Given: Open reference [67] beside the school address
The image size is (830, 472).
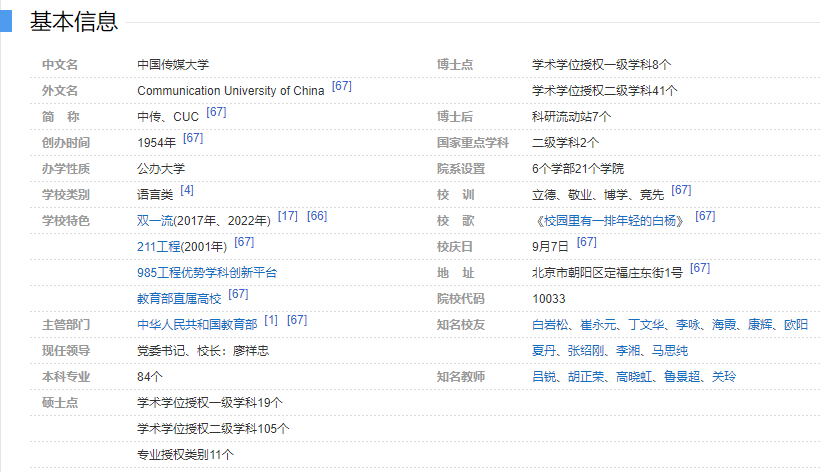Looking at the screenshot, I should pyautogui.click(x=700, y=268).
